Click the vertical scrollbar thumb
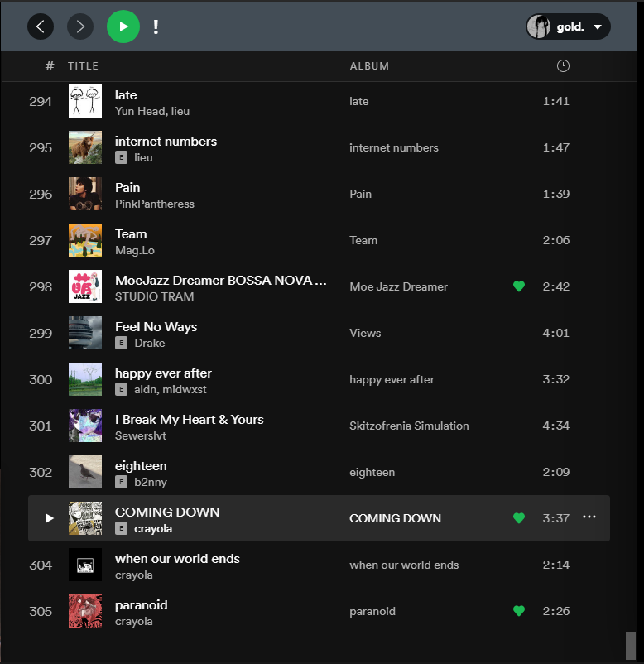This screenshot has height=664, width=644. tap(631, 644)
